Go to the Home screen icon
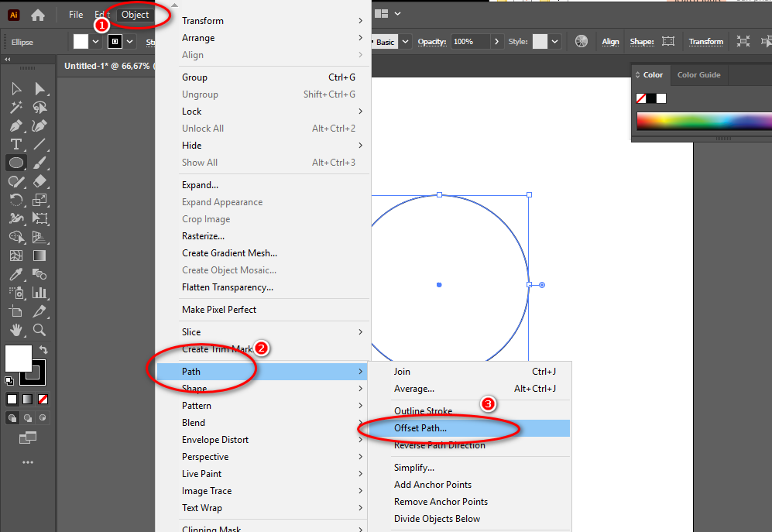772x532 pixels. pos(38,15)
